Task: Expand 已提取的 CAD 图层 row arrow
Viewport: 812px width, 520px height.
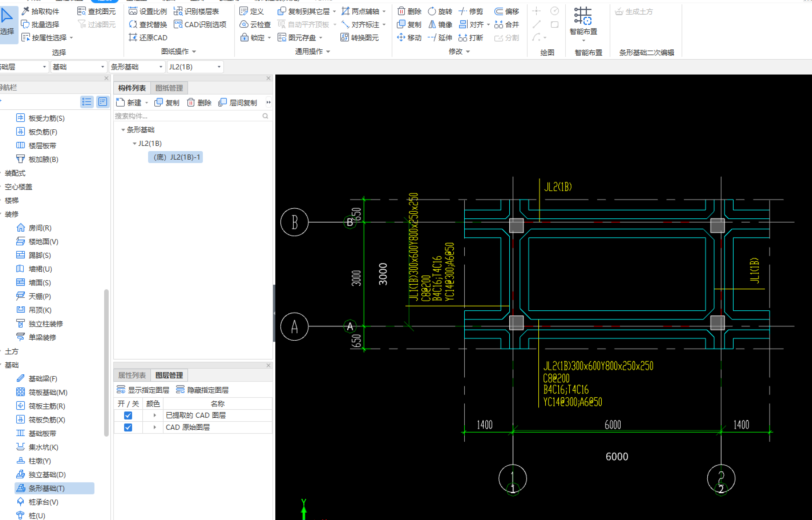Action: coord(155,415)
